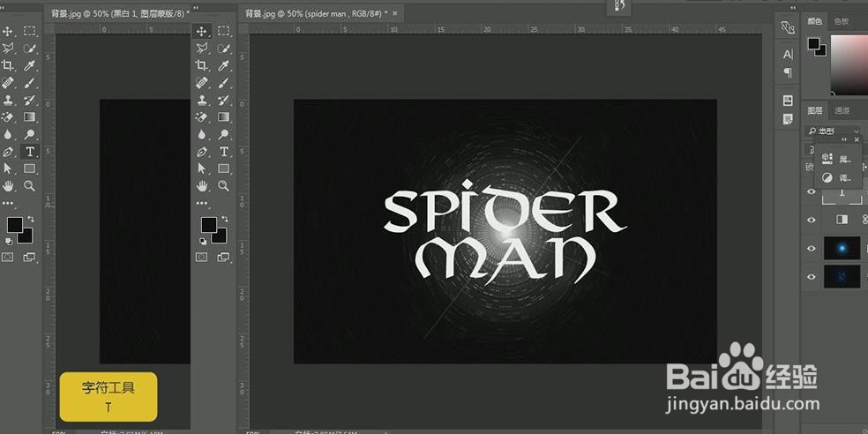Select the highlighted Type tool in the far-left toolbar
This screenshot has width=868, height=434.
click(29, 151)
